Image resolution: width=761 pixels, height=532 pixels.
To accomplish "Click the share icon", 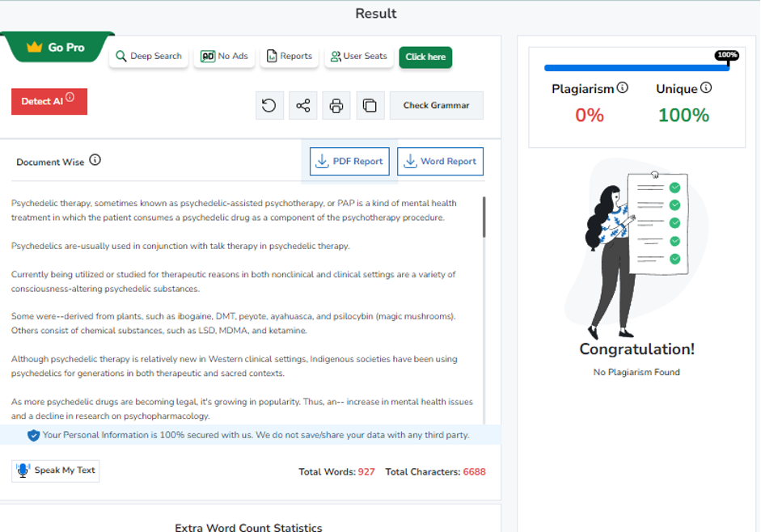I will tap(303, 106).
